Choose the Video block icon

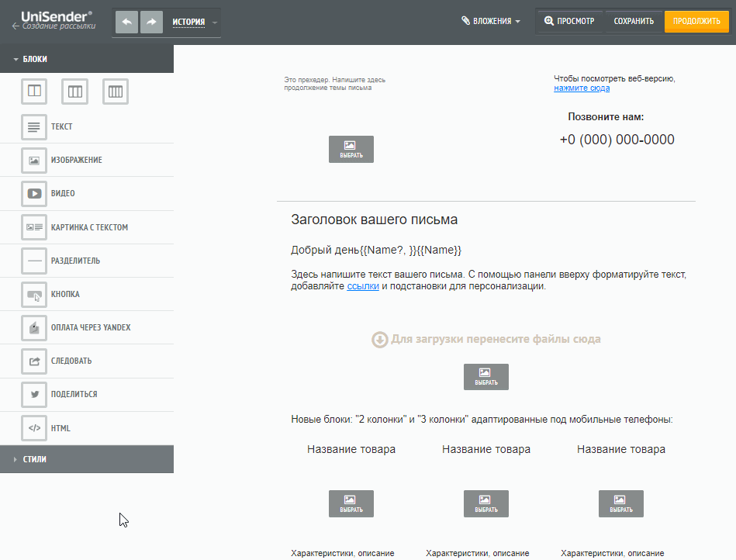34,194
